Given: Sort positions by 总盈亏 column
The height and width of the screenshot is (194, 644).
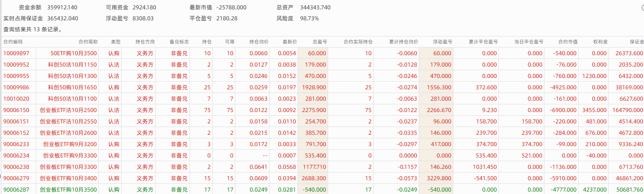Looking at the screenshot, I should (320, 42).
